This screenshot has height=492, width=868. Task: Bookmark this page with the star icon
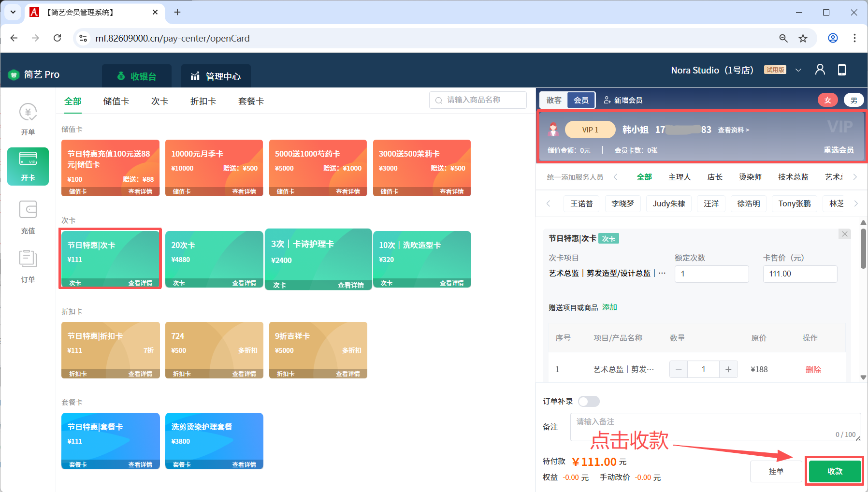(803, 38)
